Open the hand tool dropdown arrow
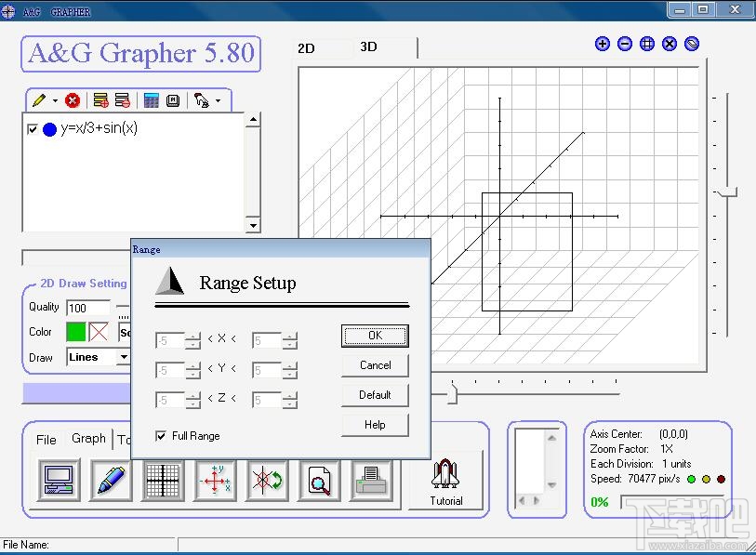Screen dimensions: 756x555 (216, 99)
